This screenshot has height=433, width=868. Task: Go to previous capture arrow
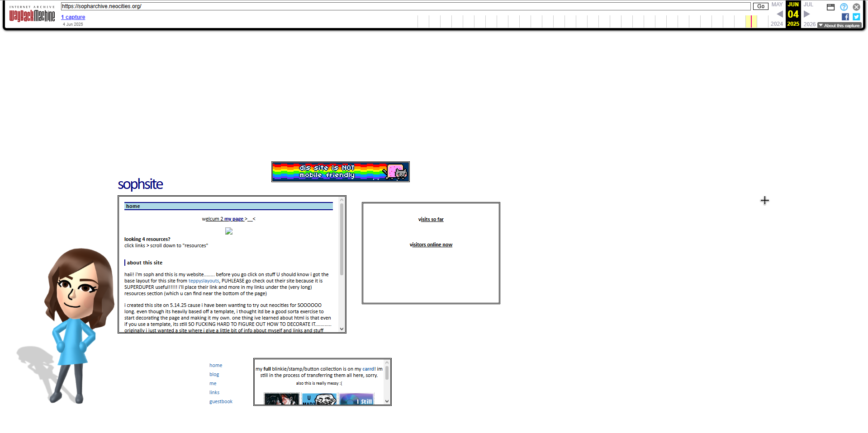780,14
